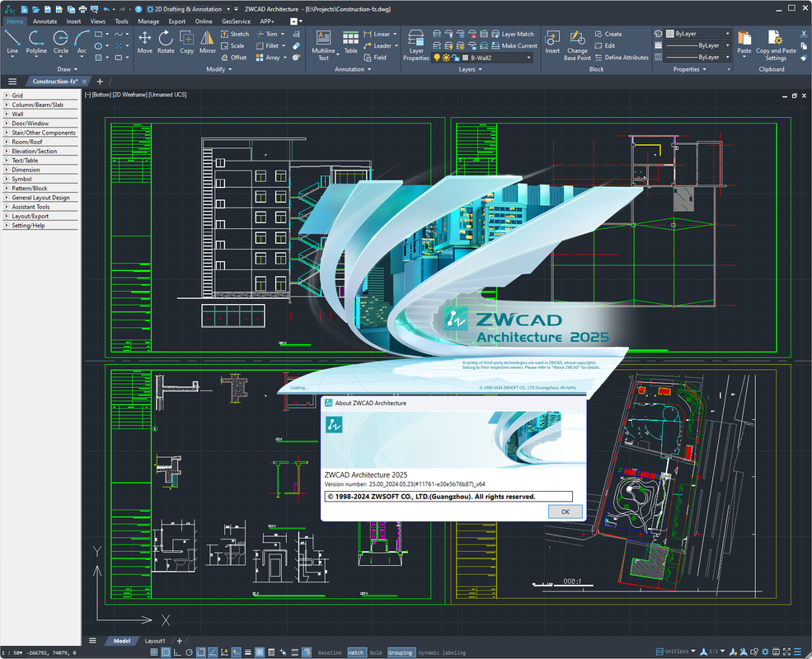The width and height of the screenshot is (812, 659).
Task: Click the Erase tool icon
Action: pyautogui.click(x=296, y=46)
